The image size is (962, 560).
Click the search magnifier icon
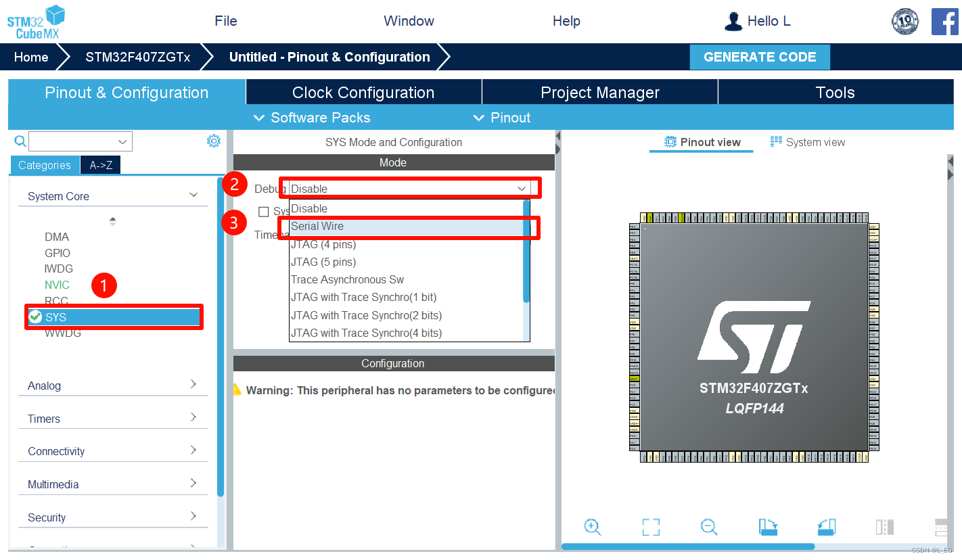click(x=20, y=141)
